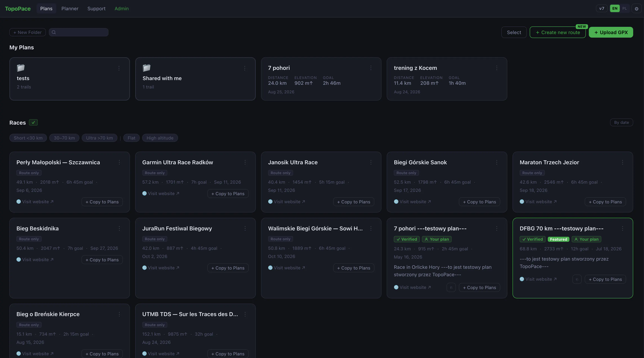The width and height of the screenshot is (644, 358).
Task: Open the trening z Kocem plan card
Action: (447, 79)
